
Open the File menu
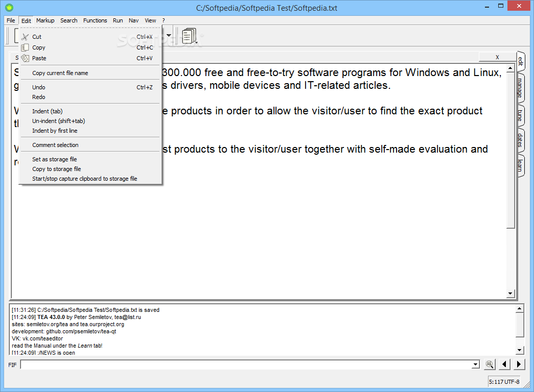coord(11,20)
